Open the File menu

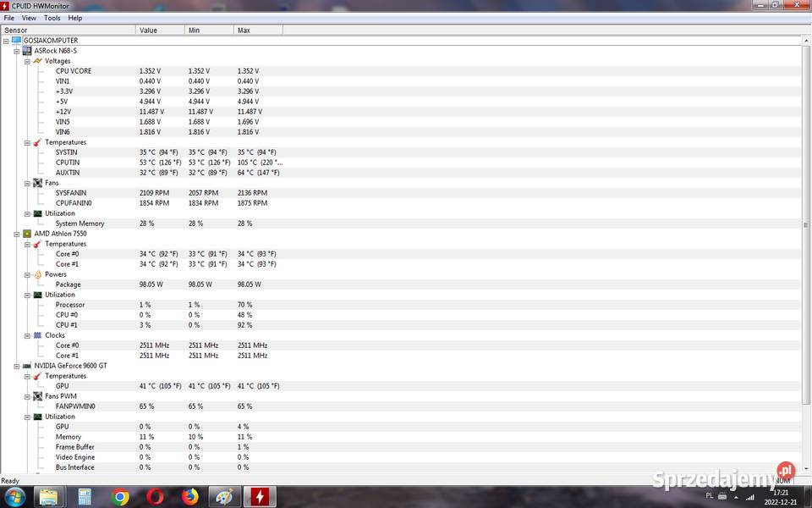tap(8, 18)
